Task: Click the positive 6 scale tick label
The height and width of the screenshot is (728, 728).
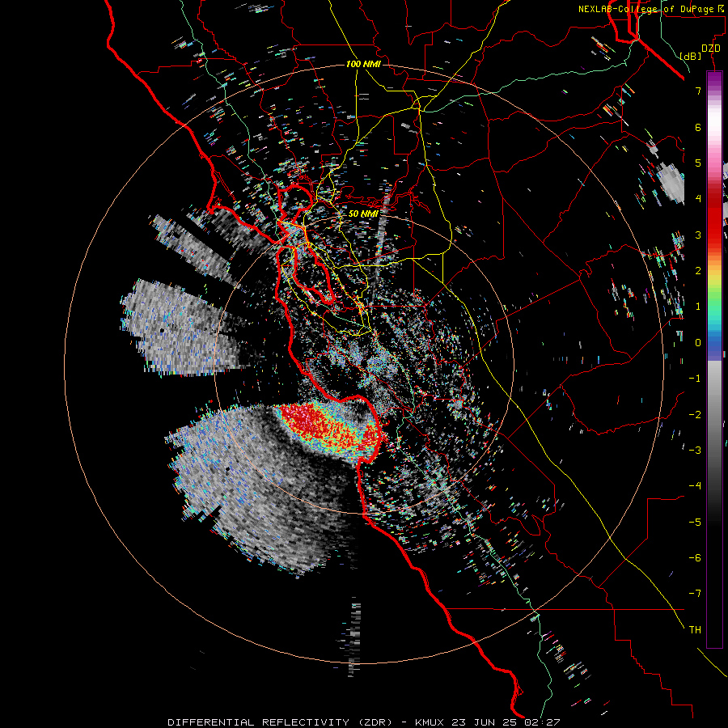Action: click(x=698, y=127)
